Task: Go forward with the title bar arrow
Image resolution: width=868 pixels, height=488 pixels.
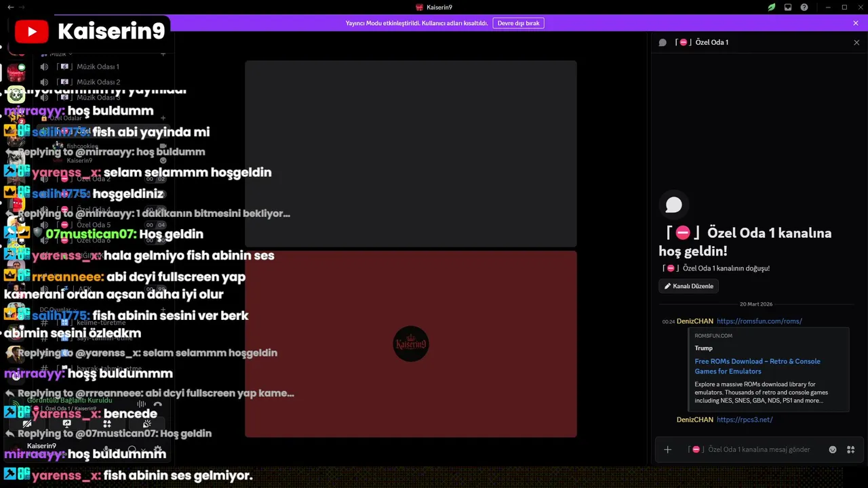Action: tap(22, 7)
